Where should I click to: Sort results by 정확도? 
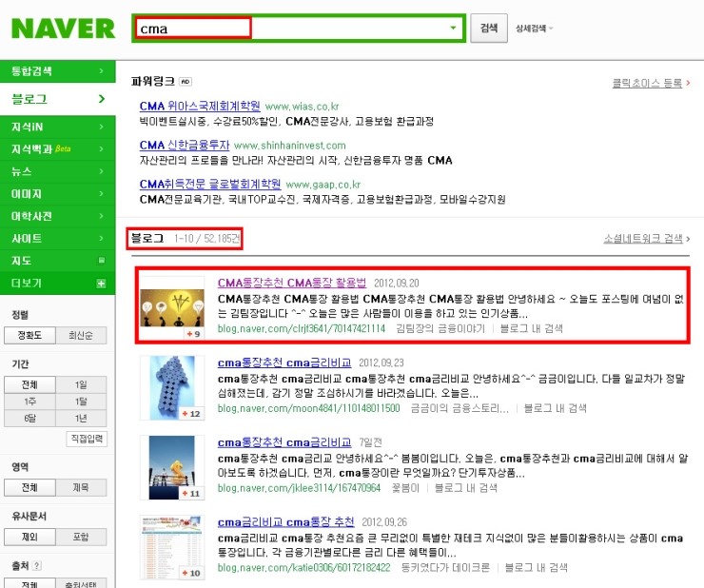pos(29,335)
